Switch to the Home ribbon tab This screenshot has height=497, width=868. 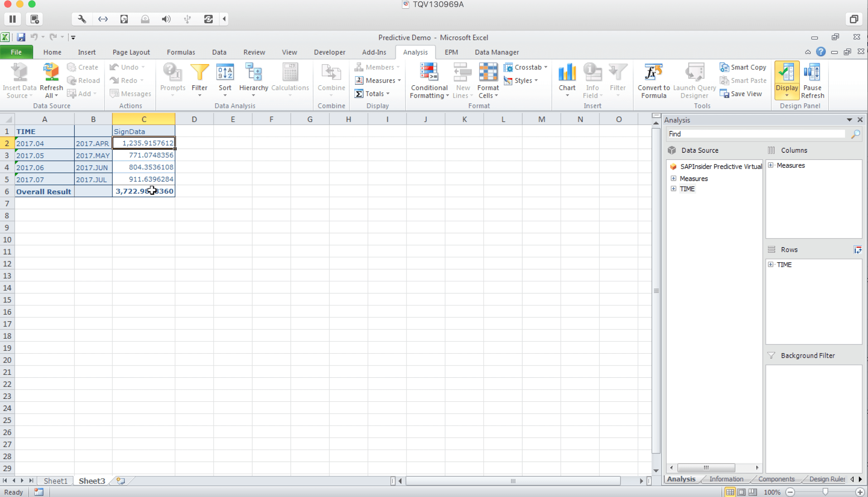(52, 52)
